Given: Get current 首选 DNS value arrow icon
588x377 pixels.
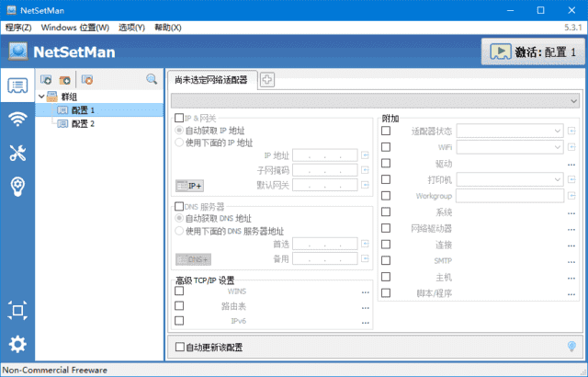Looking at the screenshot, I should point(365,244).
